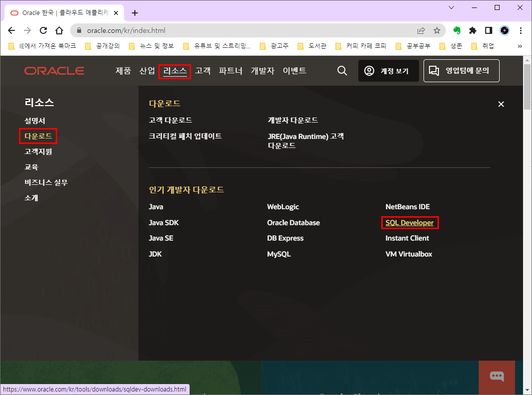Select 개발자 in the Oracle navigation
532x395 pixels.
coord(262,70)
